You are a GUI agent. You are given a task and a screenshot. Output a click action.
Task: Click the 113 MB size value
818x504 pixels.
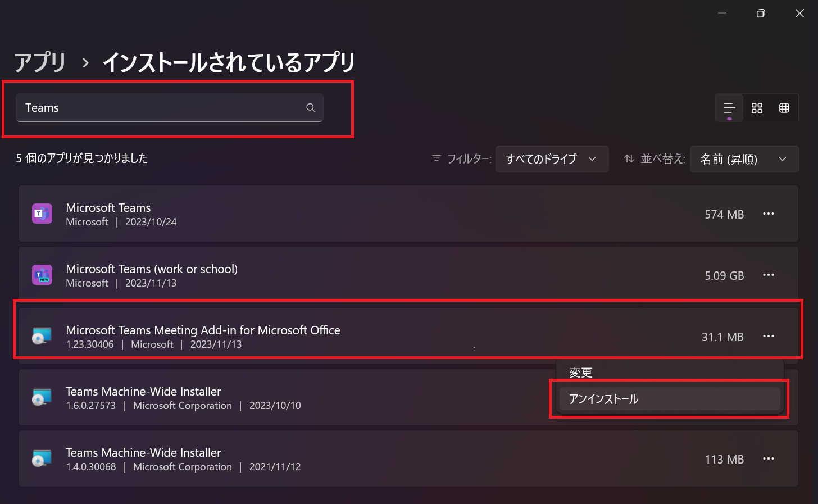point(724,460)
